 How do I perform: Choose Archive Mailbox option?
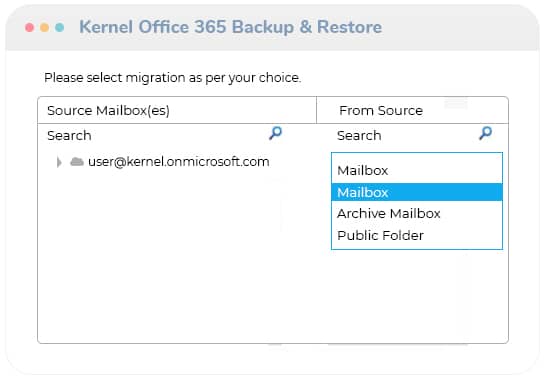[x=417, y=213]
